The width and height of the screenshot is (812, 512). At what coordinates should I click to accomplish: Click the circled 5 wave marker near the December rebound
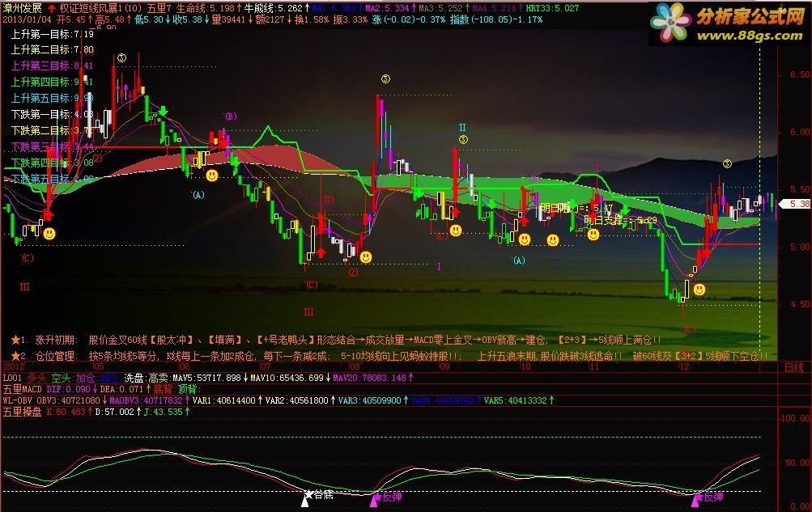point(727,164)
